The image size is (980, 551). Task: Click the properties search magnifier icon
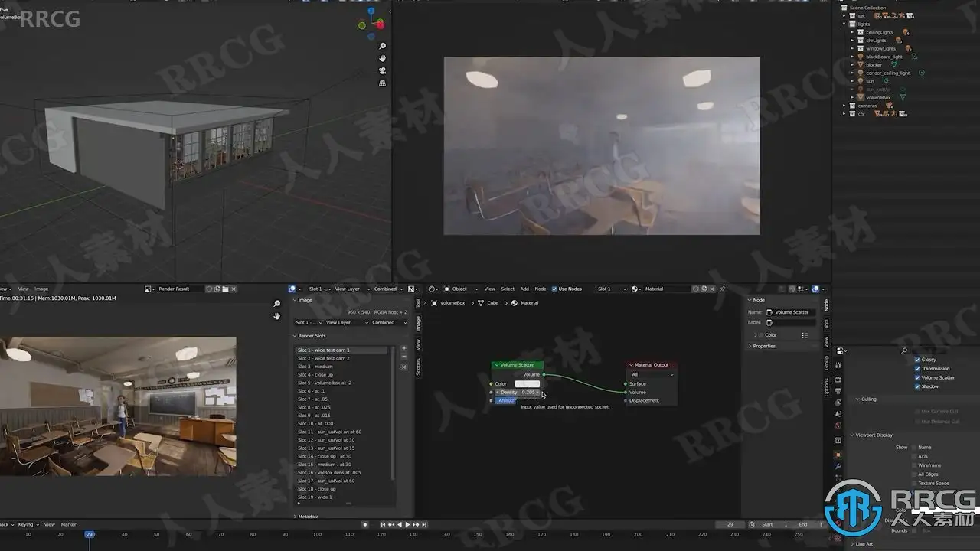904,350
